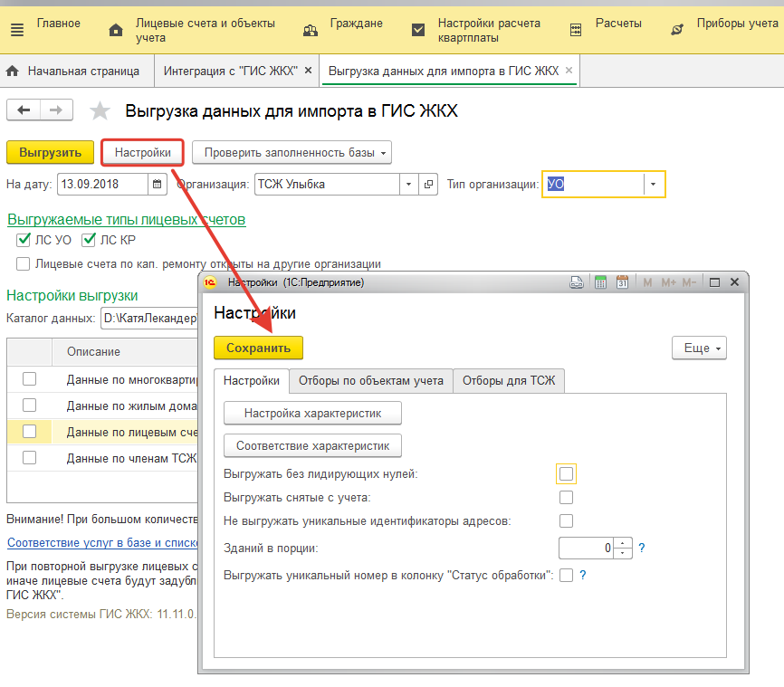Switch to Интеграция с "ГИС ЖКХ" tab
The width and height of the screenshot is (784, 687).
point(231,71)
